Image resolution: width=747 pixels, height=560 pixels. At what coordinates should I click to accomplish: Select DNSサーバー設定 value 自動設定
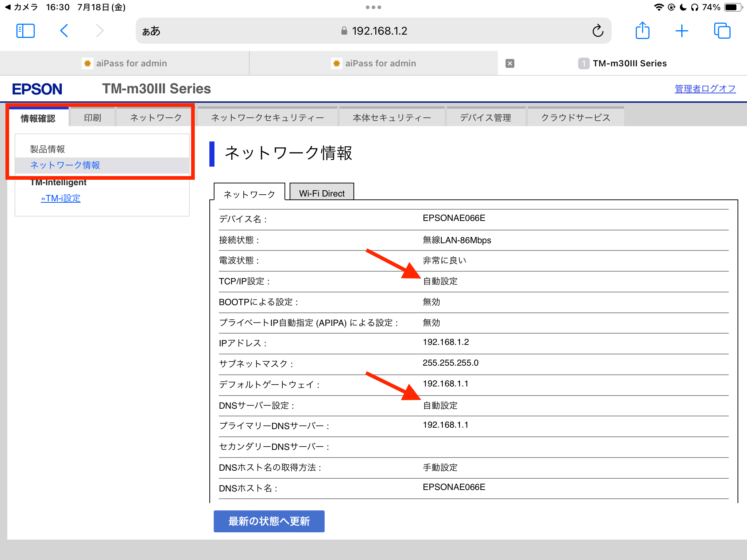point(440,405)
